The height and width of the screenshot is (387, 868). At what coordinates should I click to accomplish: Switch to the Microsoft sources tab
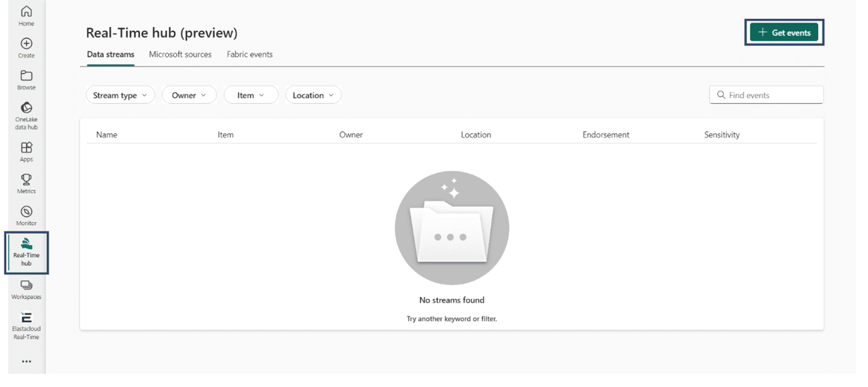[180, 55]
